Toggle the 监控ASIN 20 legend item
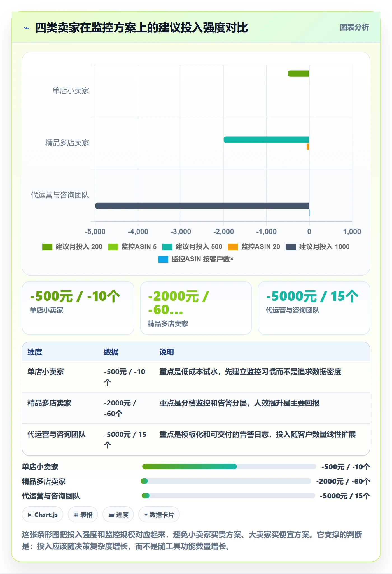Image resolution: width=392 pixels, height=574 pixels. click(x=254, y=247)
